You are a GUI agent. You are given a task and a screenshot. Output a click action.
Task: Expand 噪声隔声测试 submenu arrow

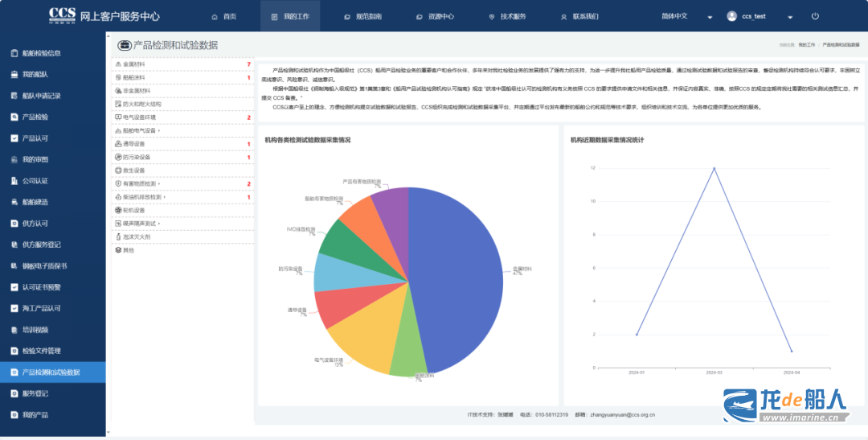pyautogui.click(x=159, y=224)
